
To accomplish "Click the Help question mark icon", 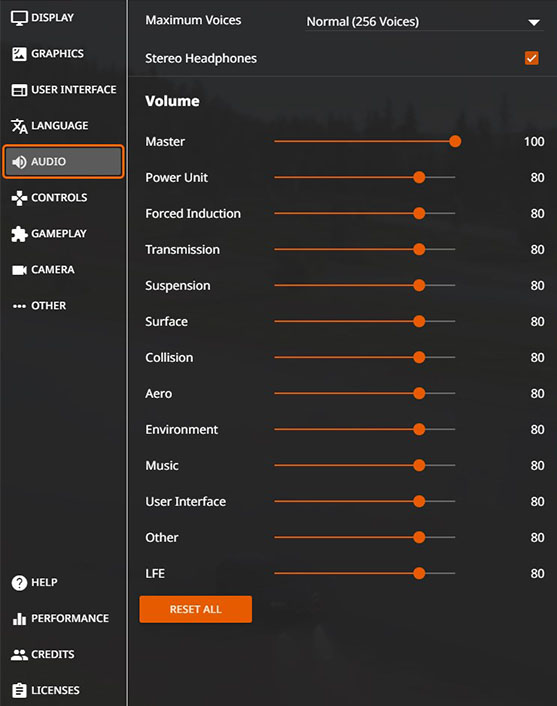I will click(x=19, y=582).
